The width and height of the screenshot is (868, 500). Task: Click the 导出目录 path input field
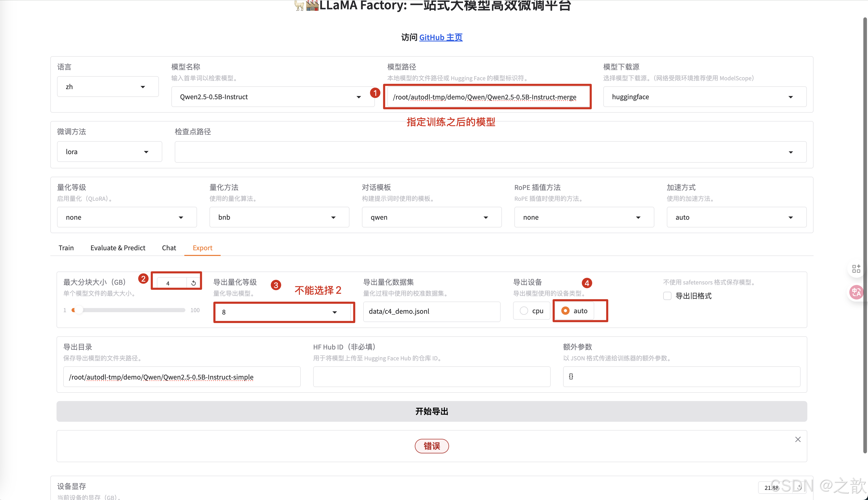182,377
